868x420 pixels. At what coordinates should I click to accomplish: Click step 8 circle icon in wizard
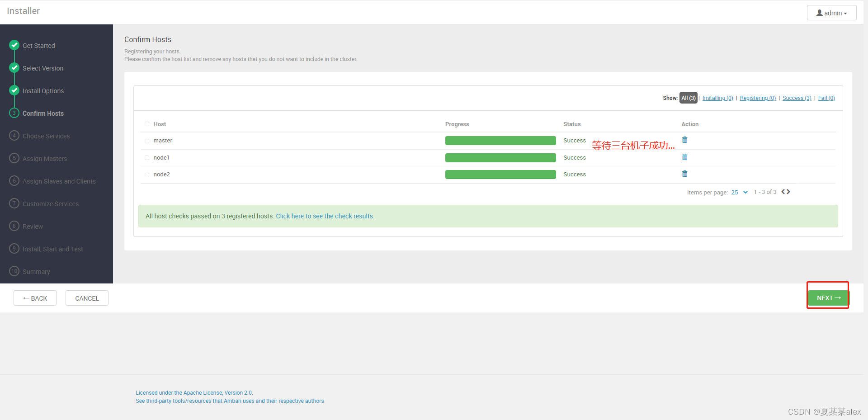tap(14, 226)
